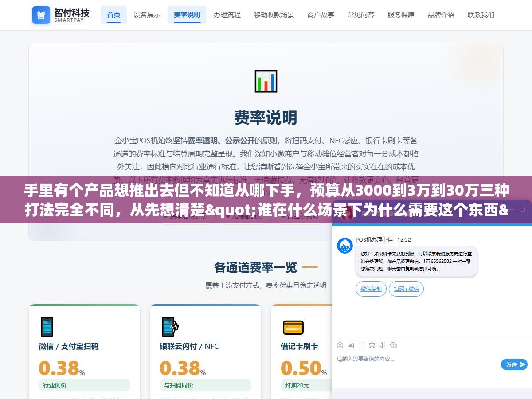Click the 各通道费率一览 heading
Screen dimensions: 532x399
256,267
